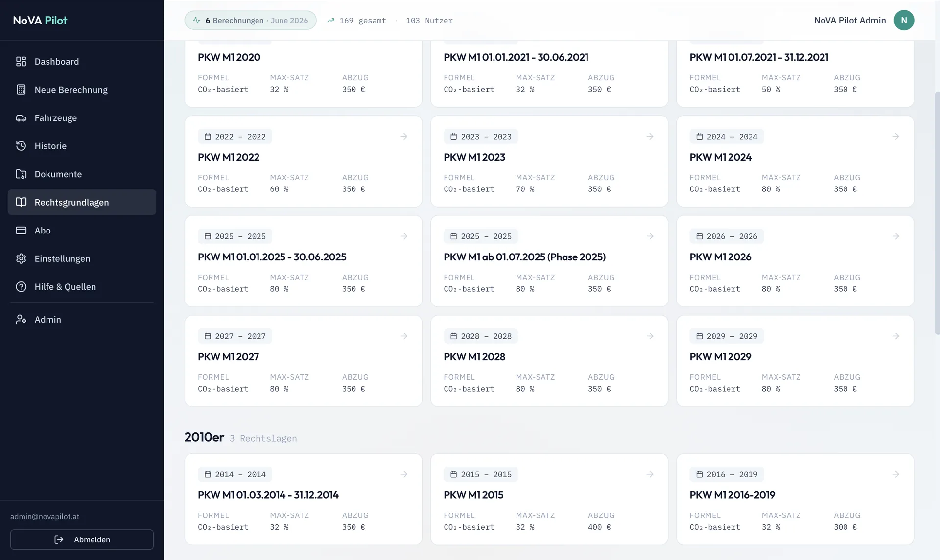The height and width of the screenshot is (560, 940).
Task: Click the Abo credit card icon
Action: pos(21,231)
